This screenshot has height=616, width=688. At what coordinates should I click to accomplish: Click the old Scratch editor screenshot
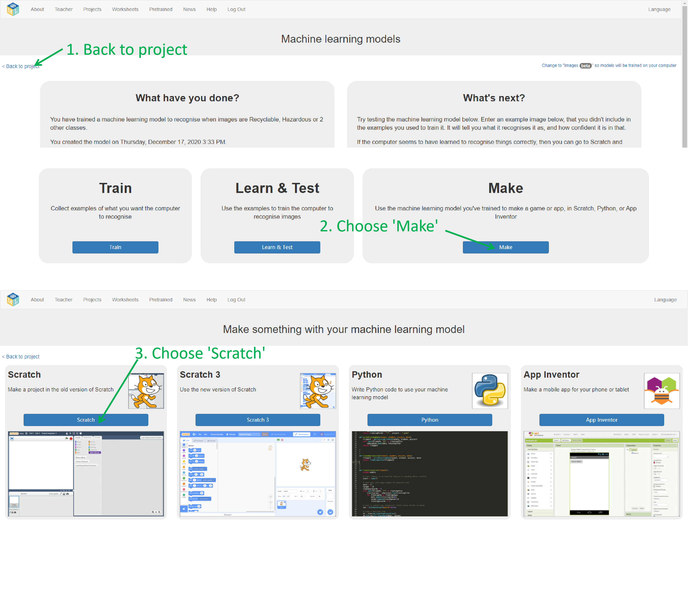point(86,473)
